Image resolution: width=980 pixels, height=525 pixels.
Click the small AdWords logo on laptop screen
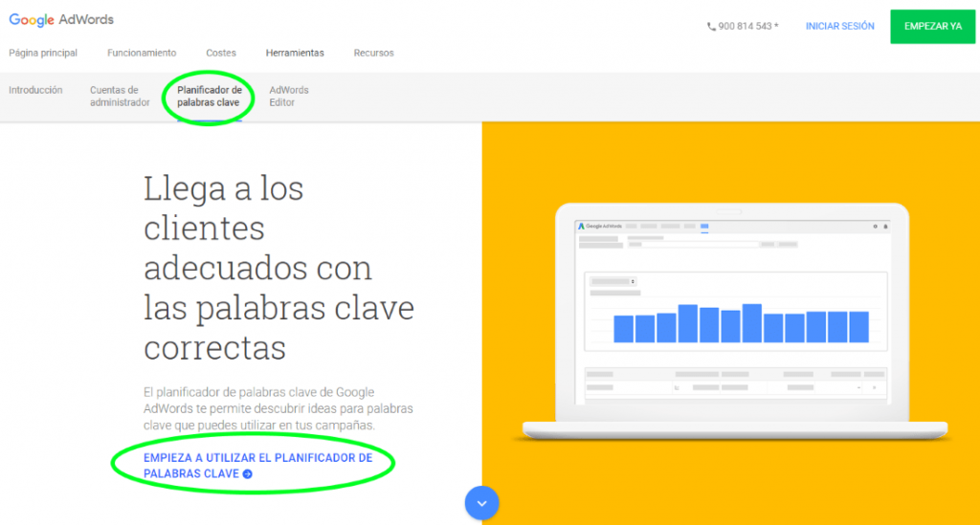point(581,227)
